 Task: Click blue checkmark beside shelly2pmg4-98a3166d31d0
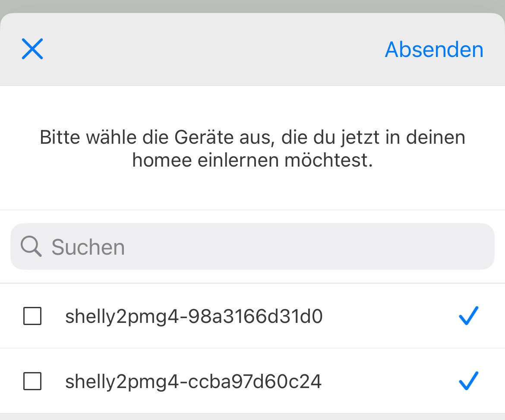point(468,316)
